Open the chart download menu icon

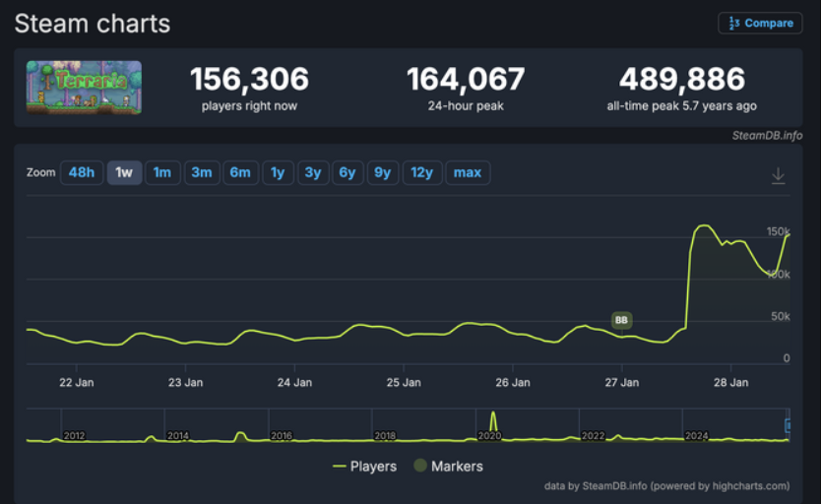tap(778, 174)
